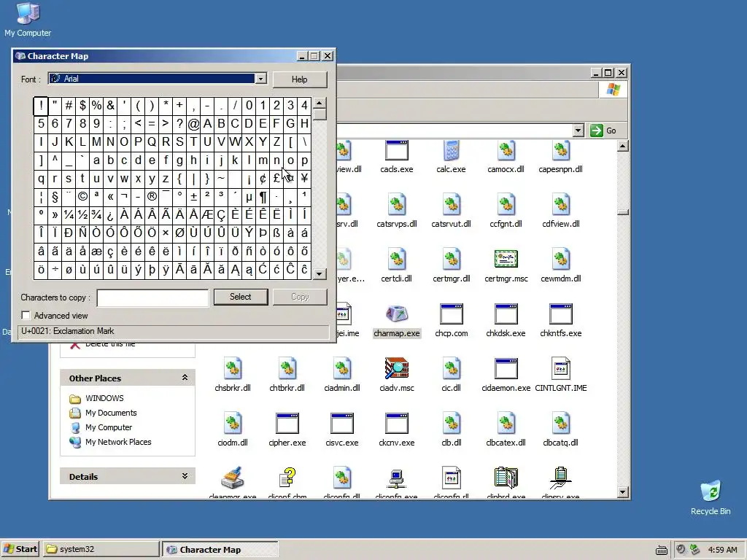This screenshot has width=747, height=560.
Task: Open My Network Places link
Action: click(x=118, y=442)
